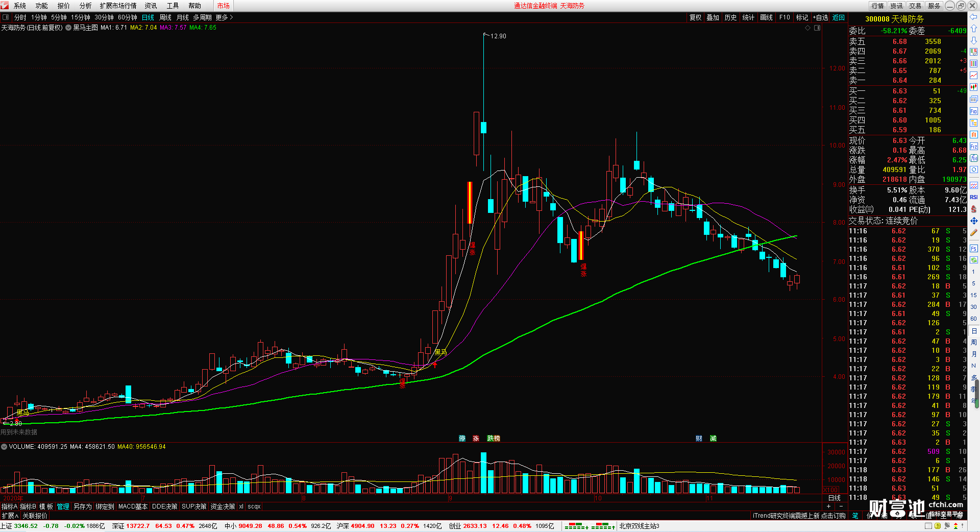980x532 pixels.
Task: Select the 资金决策 indicator tab
Action: pyautogui.click(x=223, y=506)
